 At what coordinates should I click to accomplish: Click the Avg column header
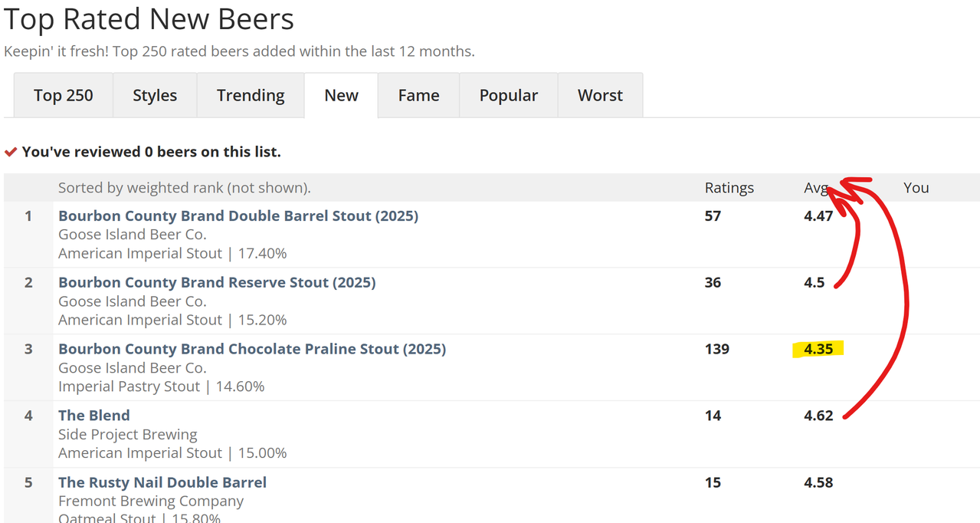[816, 188]
